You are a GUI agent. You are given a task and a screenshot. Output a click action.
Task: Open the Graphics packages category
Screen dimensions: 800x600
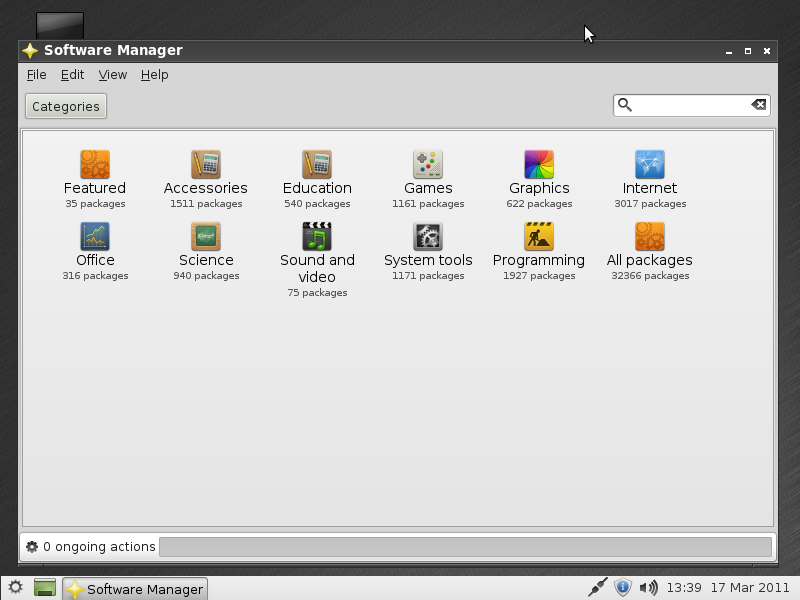[x=539, y=175]
